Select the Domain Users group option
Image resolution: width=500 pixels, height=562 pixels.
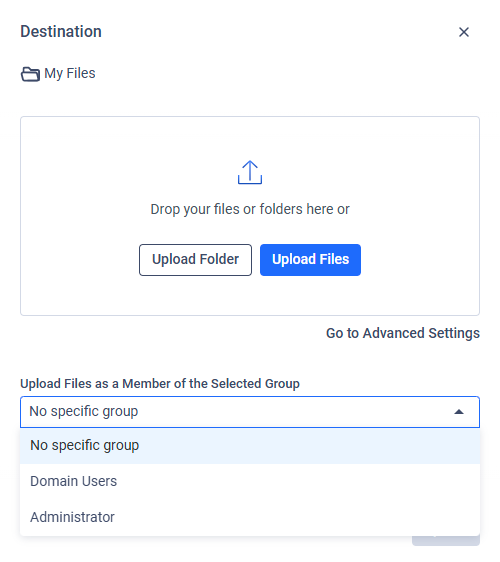coord(250,481)
